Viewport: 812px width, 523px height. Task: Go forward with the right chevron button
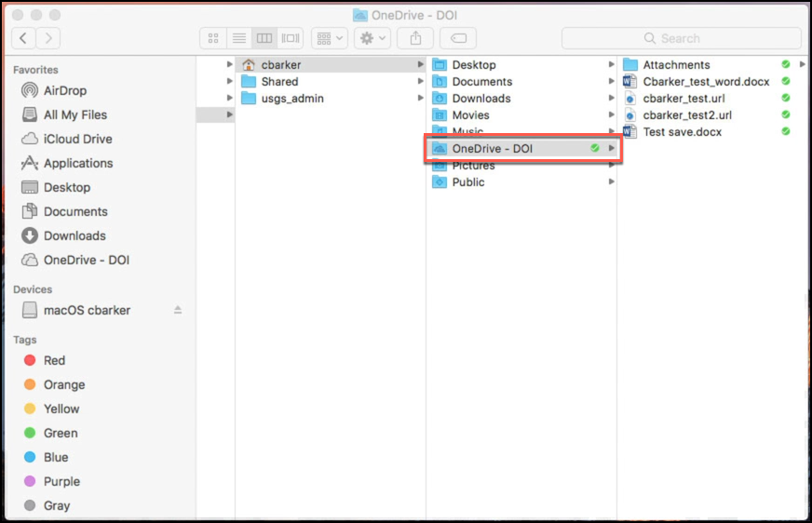coord(48,38)
